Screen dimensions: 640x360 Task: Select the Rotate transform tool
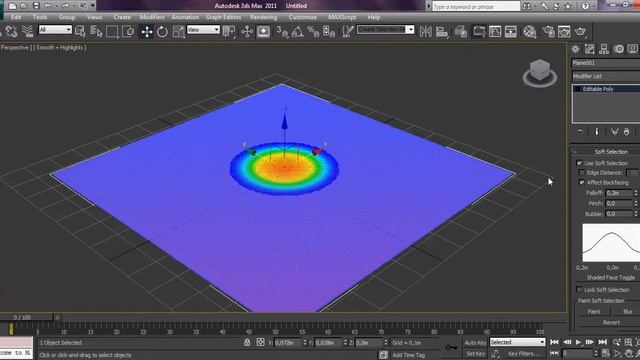click(162, 31)
